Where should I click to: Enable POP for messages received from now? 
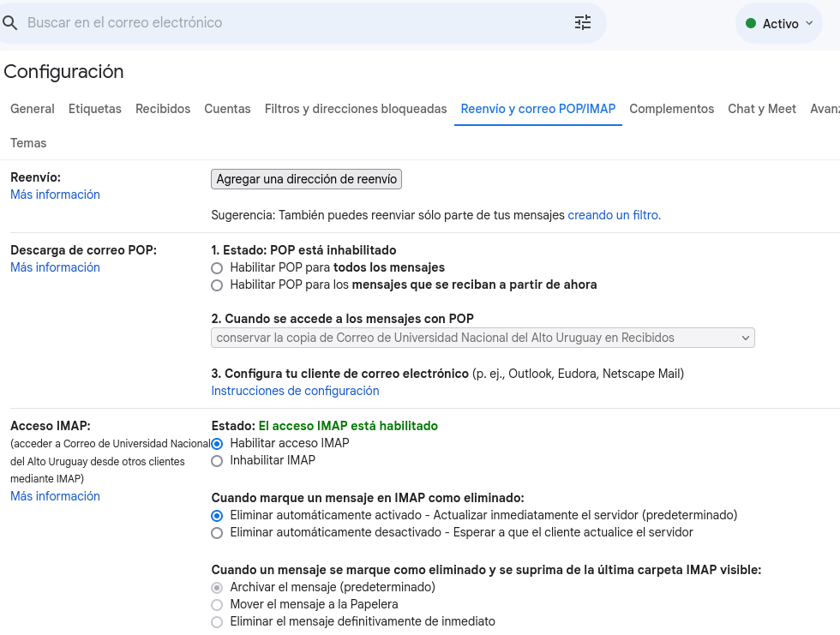click(x=217, y=285)
